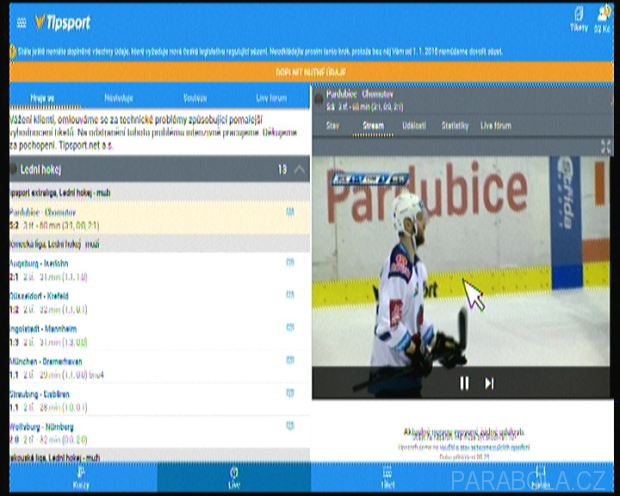The height and width of the screenshot is (496, 620).
Task: Select the Stream tab in match panel
Action: 373,126
